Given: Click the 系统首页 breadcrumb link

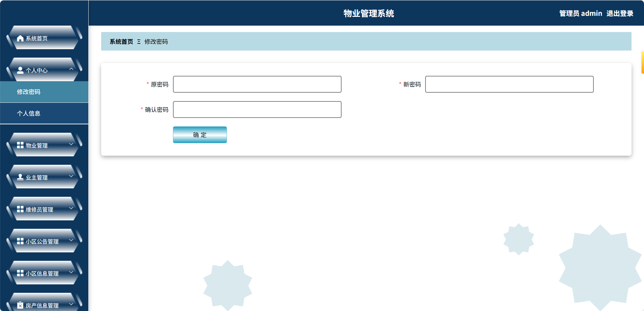Looking at the screenshot, I should click(x=121, y=41).
